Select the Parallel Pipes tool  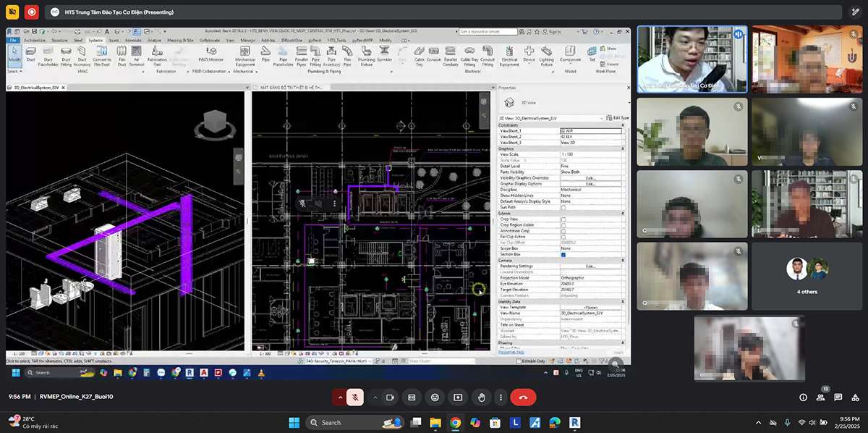[x=301, y=56]
